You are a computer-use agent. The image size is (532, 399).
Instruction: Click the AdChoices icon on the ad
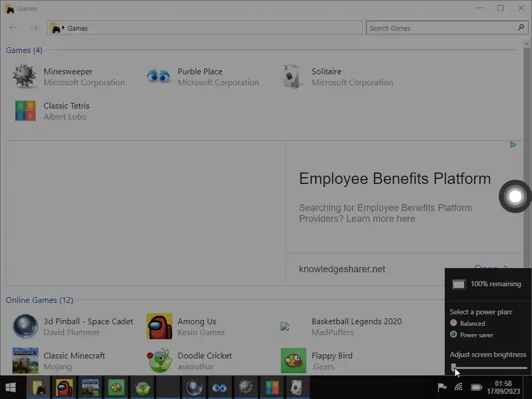513,145
